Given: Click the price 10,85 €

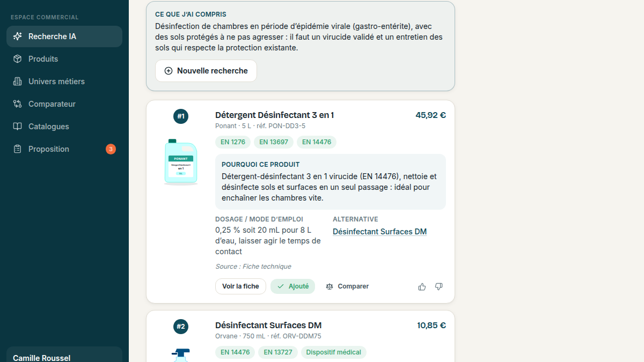Looking at the screenshot, I should (431, 325).
